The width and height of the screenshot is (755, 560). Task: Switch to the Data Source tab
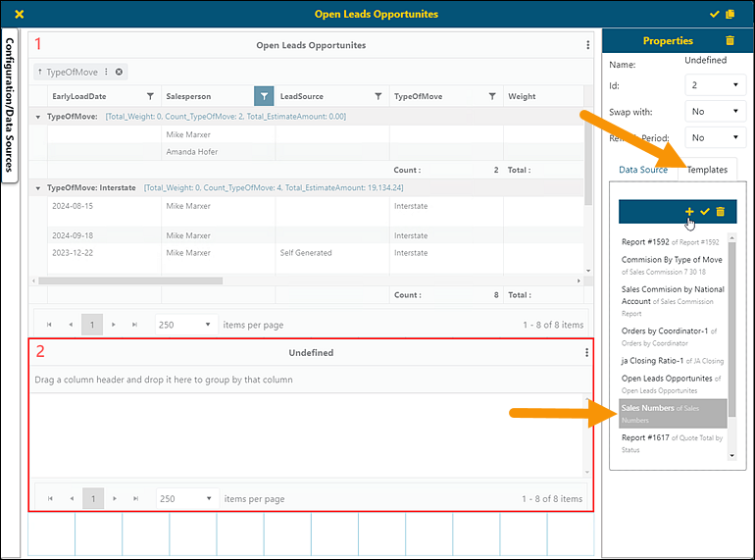[x=643, y=170]
